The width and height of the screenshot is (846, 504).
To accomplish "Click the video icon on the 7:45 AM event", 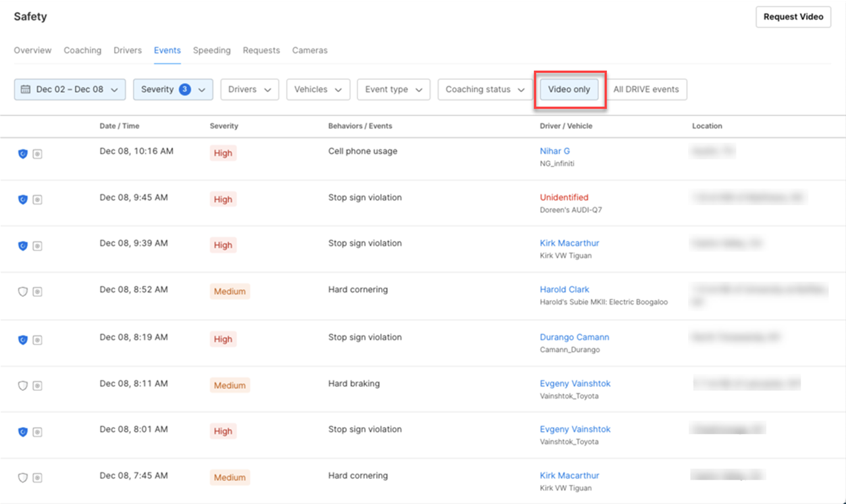I will (x=38, y=478).
